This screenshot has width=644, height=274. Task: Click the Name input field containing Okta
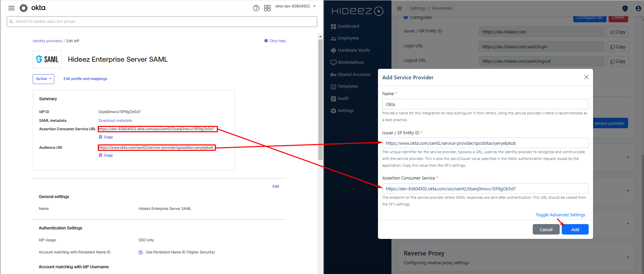(485, 104)
